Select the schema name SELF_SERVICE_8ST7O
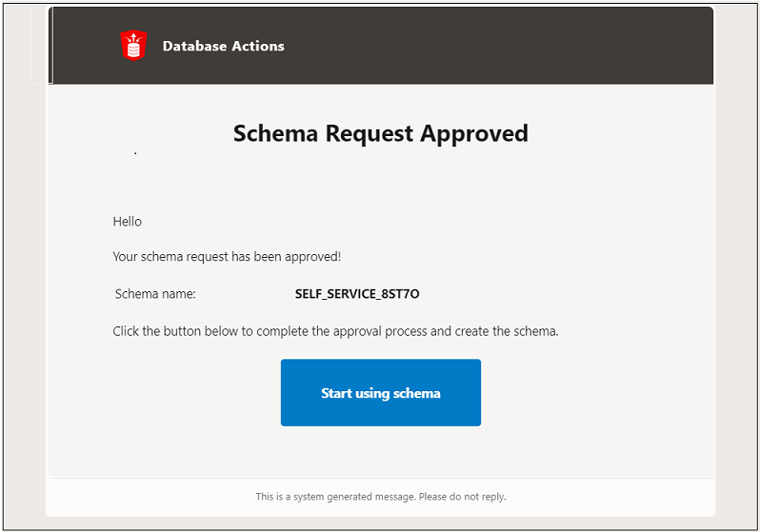Viewport: 760px width, 532px height. point(357,294)
